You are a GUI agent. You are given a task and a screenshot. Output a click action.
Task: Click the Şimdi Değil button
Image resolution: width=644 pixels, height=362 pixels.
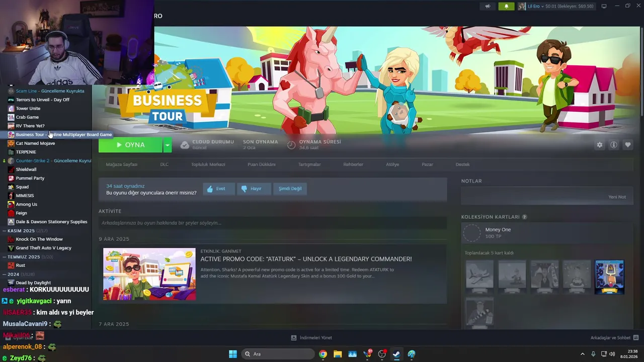290,189
